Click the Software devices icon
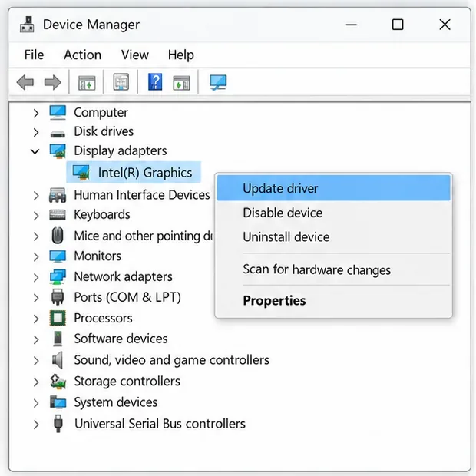 [58, 339]
